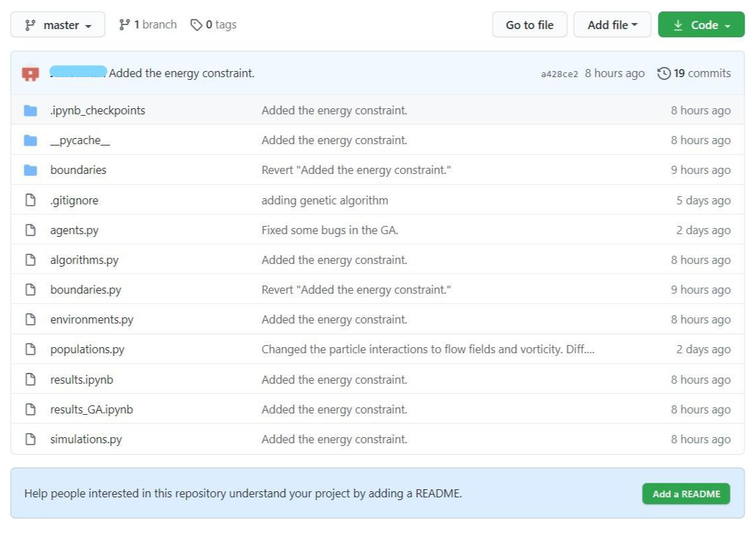Viewport: 756px width, 540px height.
Task: Open the simulations.py file
Action: tap(87, 439)
